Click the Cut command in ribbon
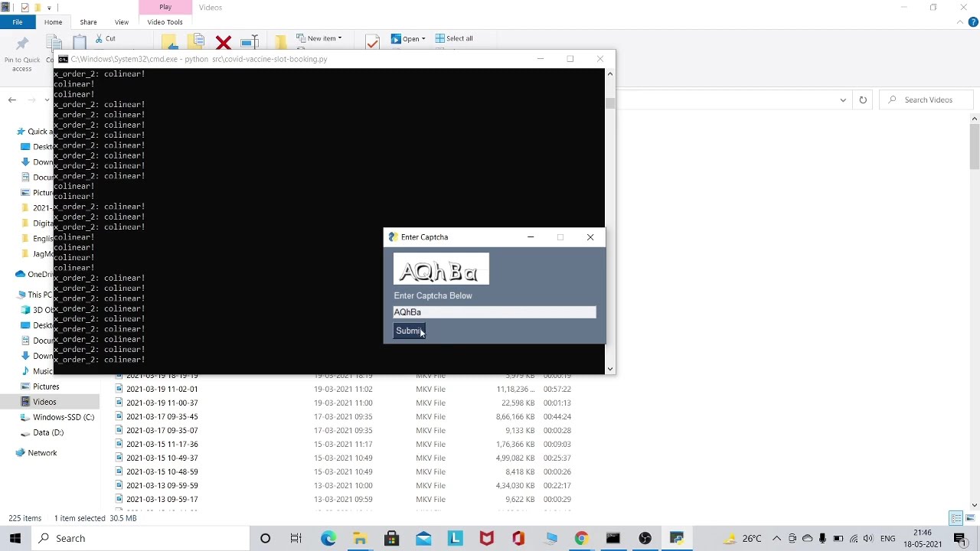 point(106,38)
